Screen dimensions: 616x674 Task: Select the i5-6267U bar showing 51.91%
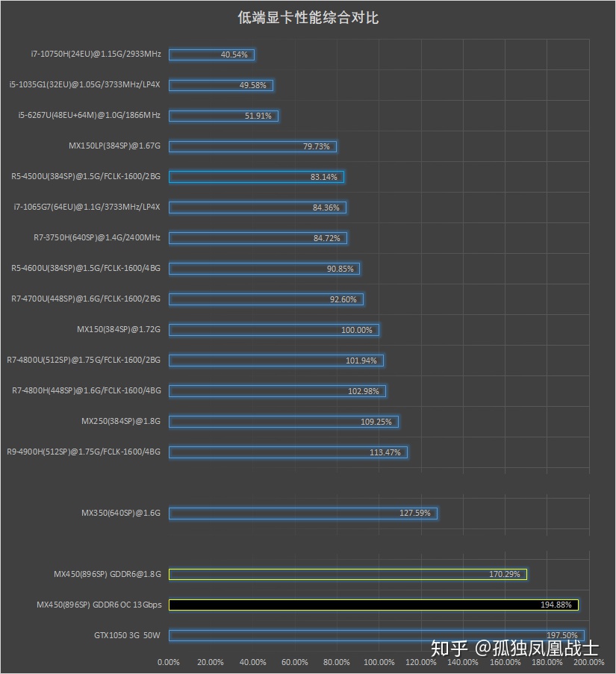pyautogui.click(x=223, y=116)
